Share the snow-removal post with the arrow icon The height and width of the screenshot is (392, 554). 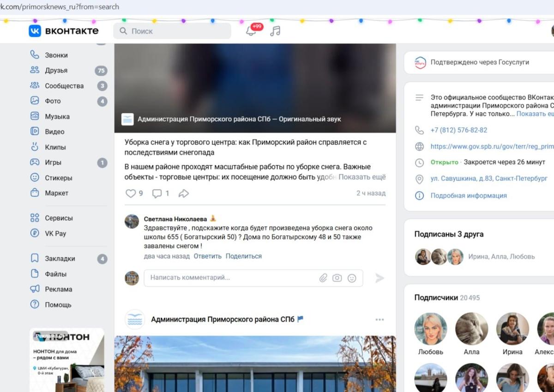(183, 193)
